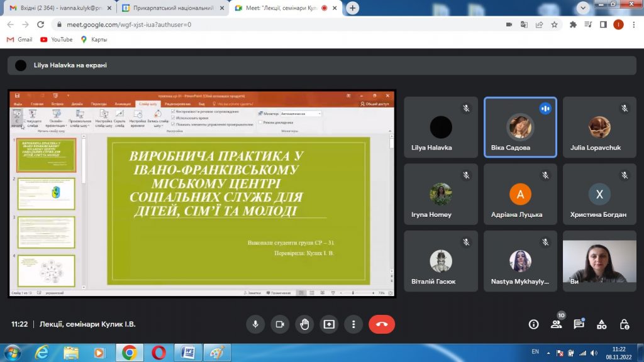The height and width of the screenshot is (362, 644).
Task: Click the translate page icon in address bar
Action: [x=524, y=25]
